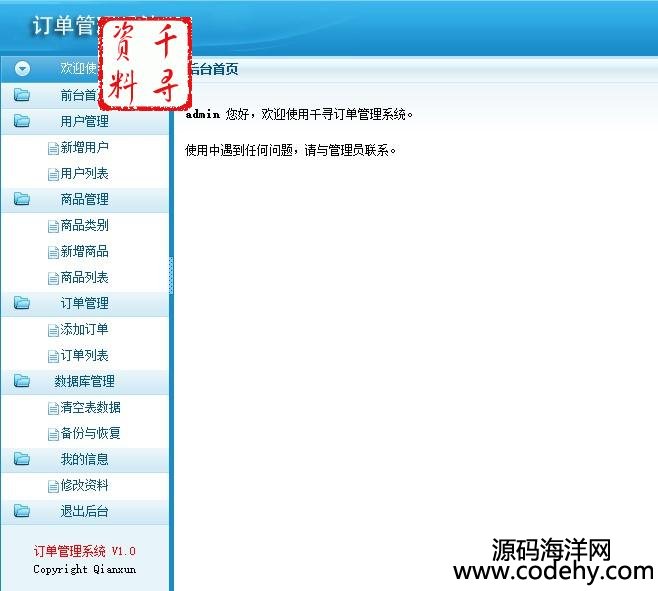Click the sidebar splitter handle to hide the menu
658x591 pixels.
[171, 275]
